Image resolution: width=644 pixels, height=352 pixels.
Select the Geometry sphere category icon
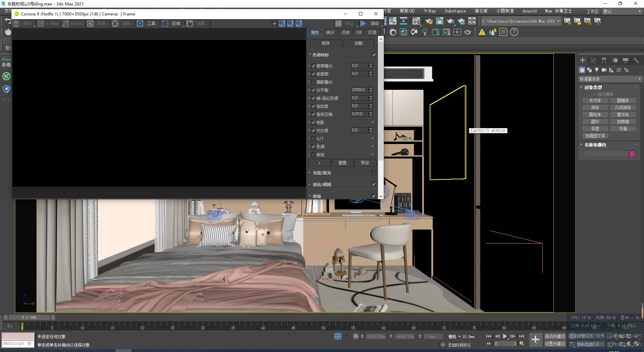tap(582, 70)
